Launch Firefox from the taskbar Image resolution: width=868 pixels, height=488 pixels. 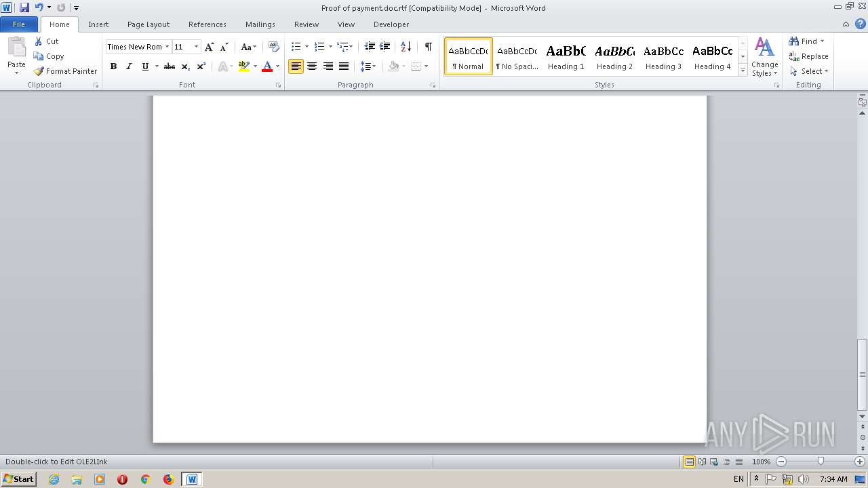[168, 479]
